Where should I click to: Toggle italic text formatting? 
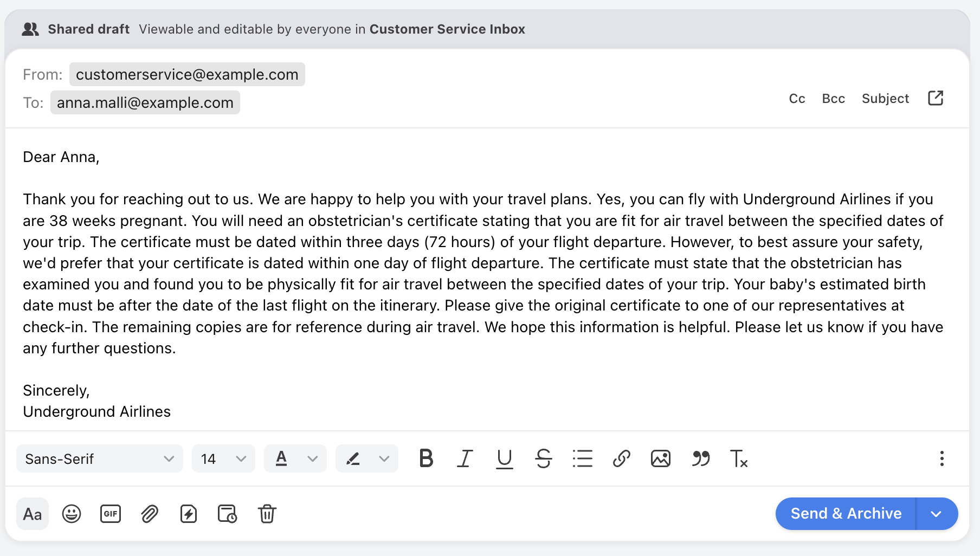[x=465, y=458]
